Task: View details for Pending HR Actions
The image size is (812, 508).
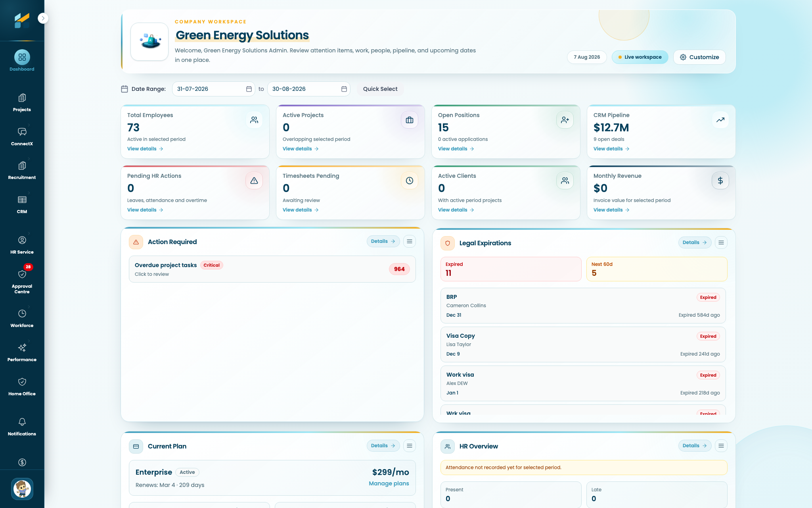Action: coord(145,210)
